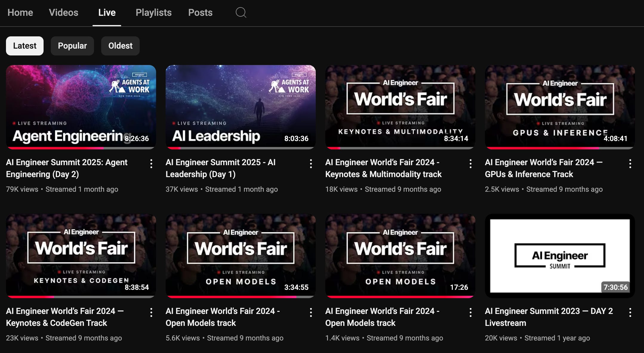644x353 pixels.
Task: Click the 8:26:36 duration badge
Action: 137,138
